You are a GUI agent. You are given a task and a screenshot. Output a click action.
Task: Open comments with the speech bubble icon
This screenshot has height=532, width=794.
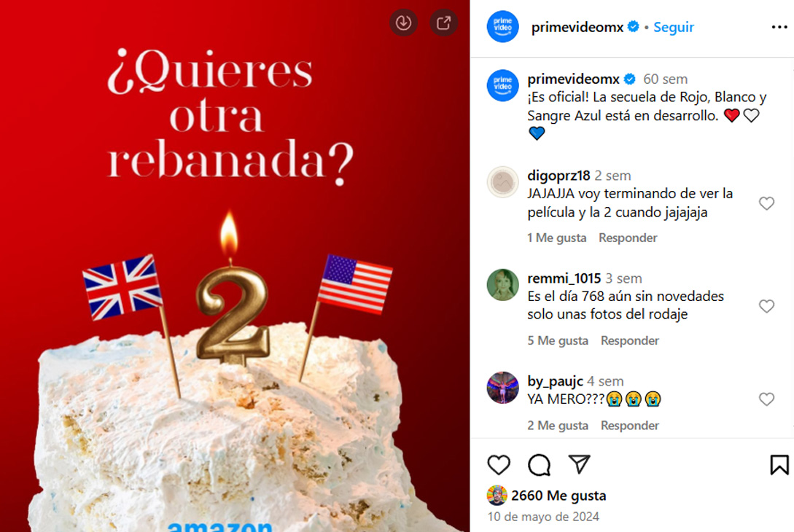[539, 465]
